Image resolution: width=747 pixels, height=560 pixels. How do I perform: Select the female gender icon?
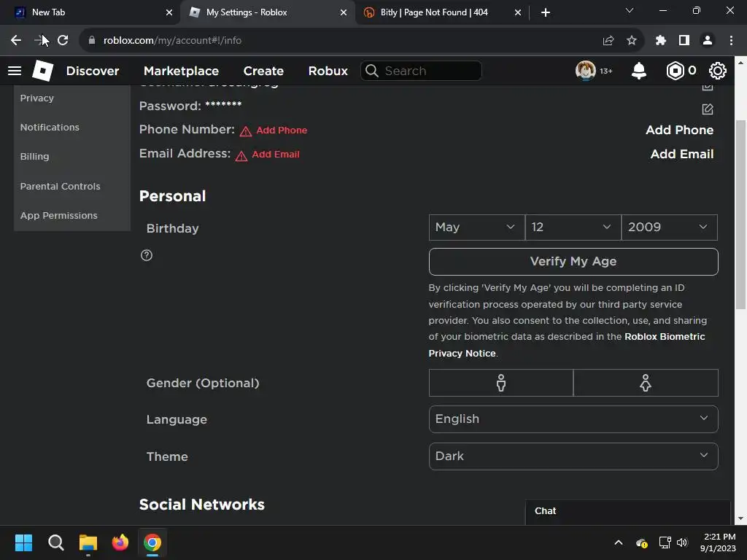646,383
